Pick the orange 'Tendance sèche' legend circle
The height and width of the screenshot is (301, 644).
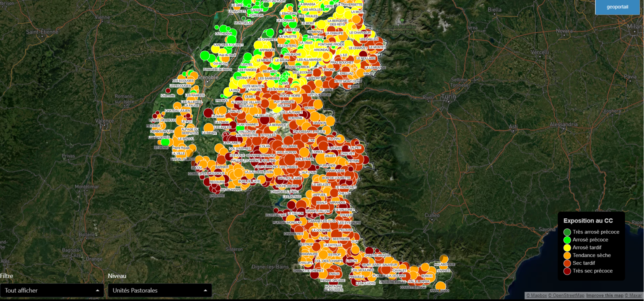567,255
